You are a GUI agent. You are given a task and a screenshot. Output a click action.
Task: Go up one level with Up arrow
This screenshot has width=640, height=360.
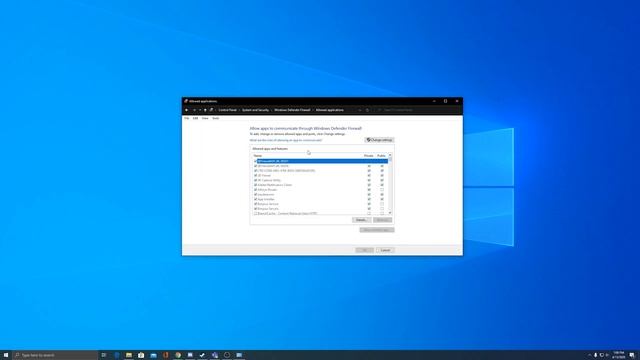(x=205, y=110)
